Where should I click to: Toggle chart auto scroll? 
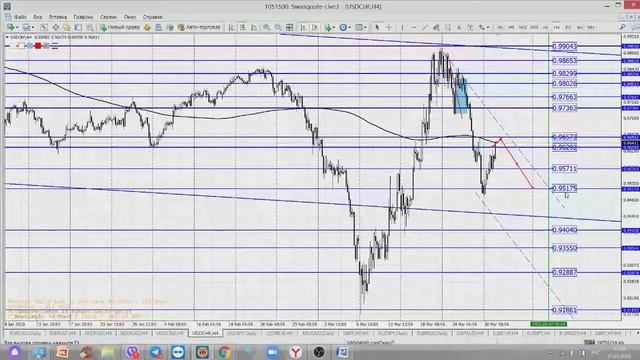303,27
